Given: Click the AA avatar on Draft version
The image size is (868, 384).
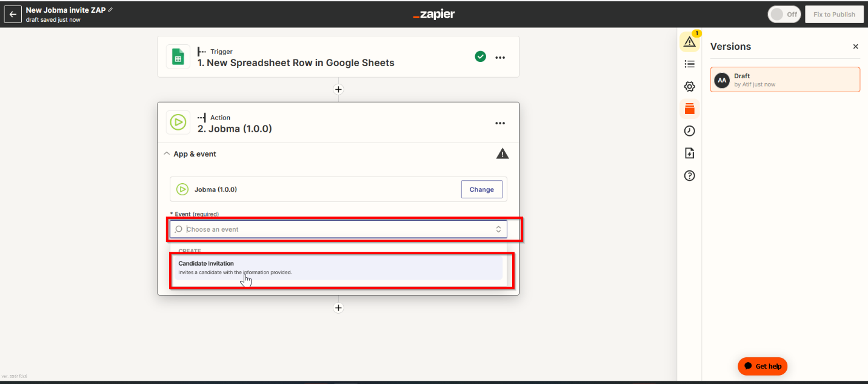Looking at the screenshot, I should (x=722, y=80).
